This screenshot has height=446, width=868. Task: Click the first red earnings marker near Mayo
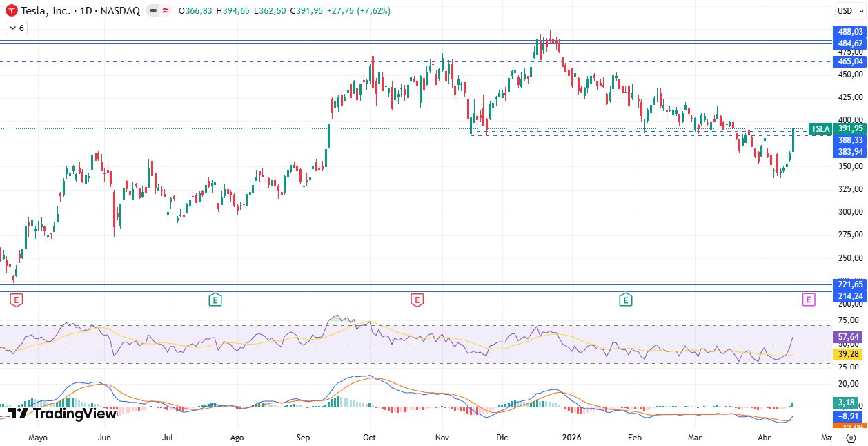coord(17,300)
